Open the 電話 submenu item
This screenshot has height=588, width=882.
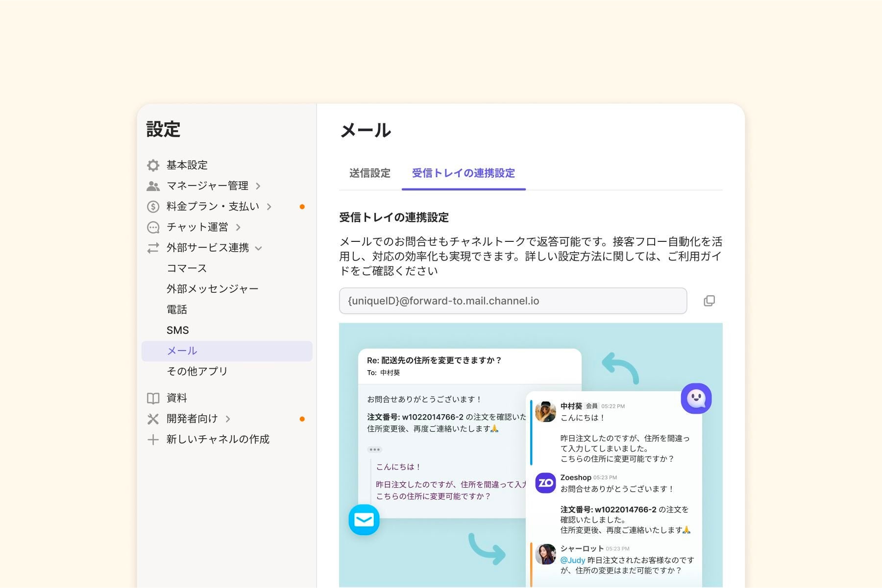pyautogui.click(x=177, y=309)
